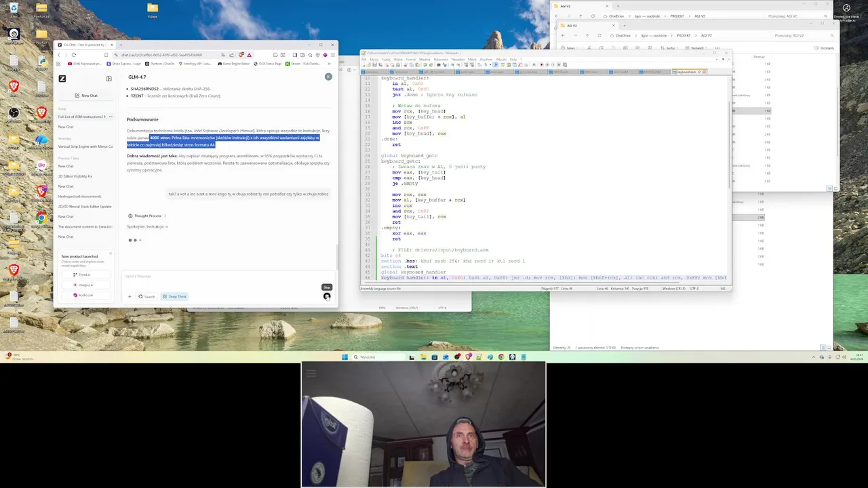This screenshot has height=488, width=868.
Task: Open the Nowy dropdown in File Explorer
Action: (568, 48)
